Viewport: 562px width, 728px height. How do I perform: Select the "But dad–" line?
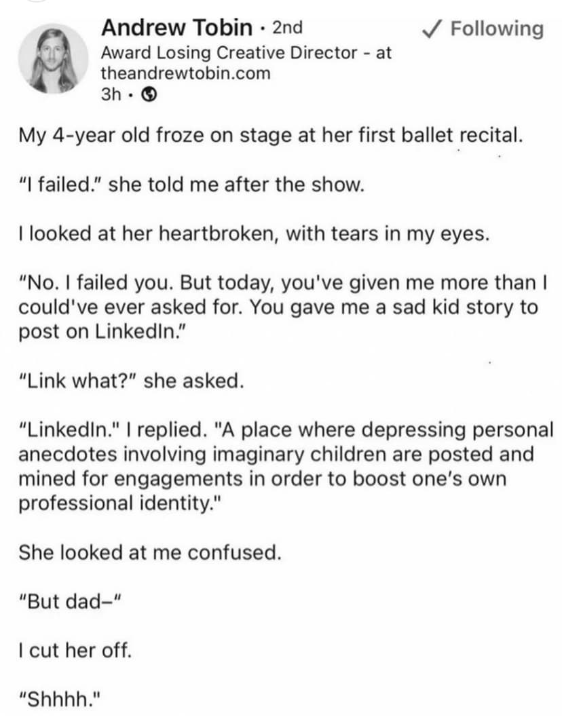tap(70, 602)
